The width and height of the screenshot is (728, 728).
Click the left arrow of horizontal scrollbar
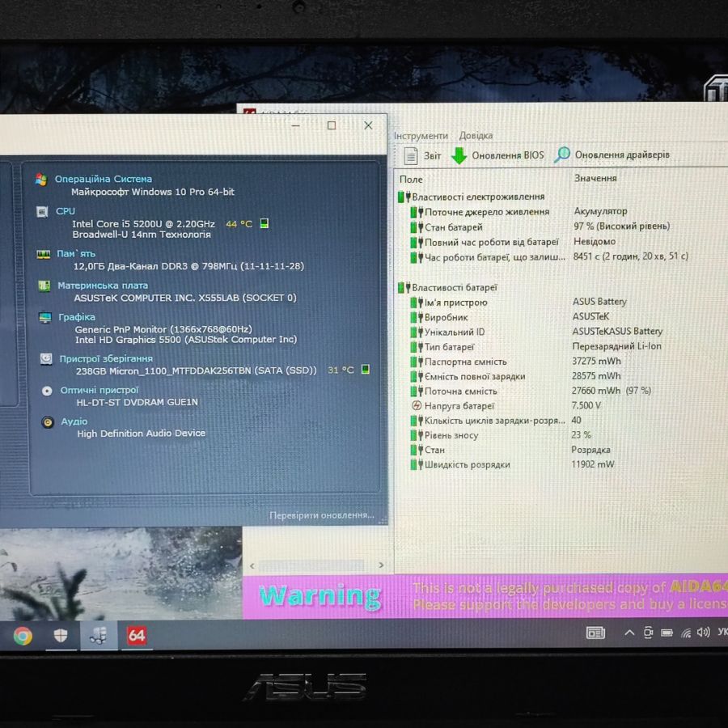[x=252, y=565]
